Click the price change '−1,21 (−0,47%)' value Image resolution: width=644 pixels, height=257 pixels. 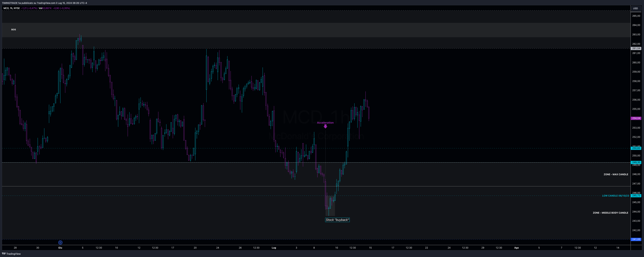(x=29, y=8)
